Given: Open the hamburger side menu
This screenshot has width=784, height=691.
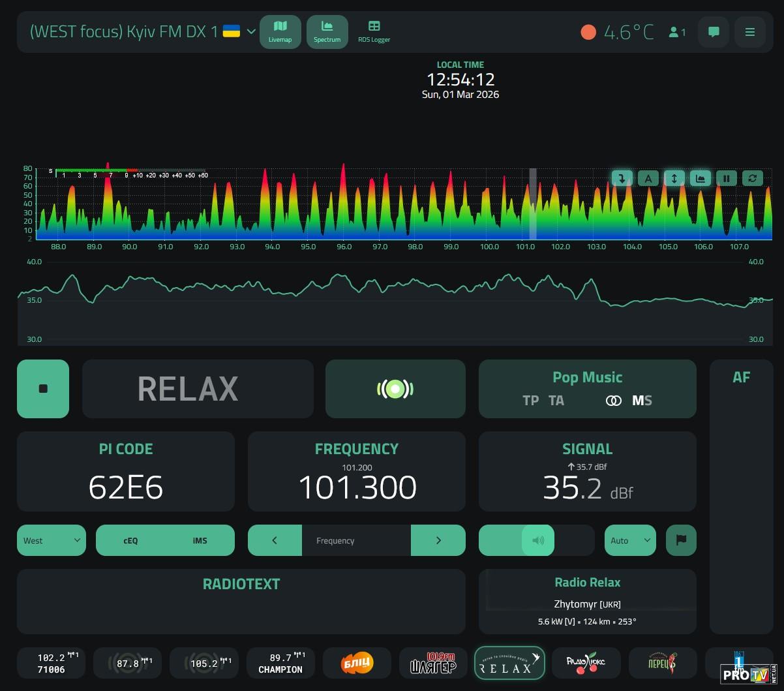Looking at the screenshot, I should [x=750, y=32].
